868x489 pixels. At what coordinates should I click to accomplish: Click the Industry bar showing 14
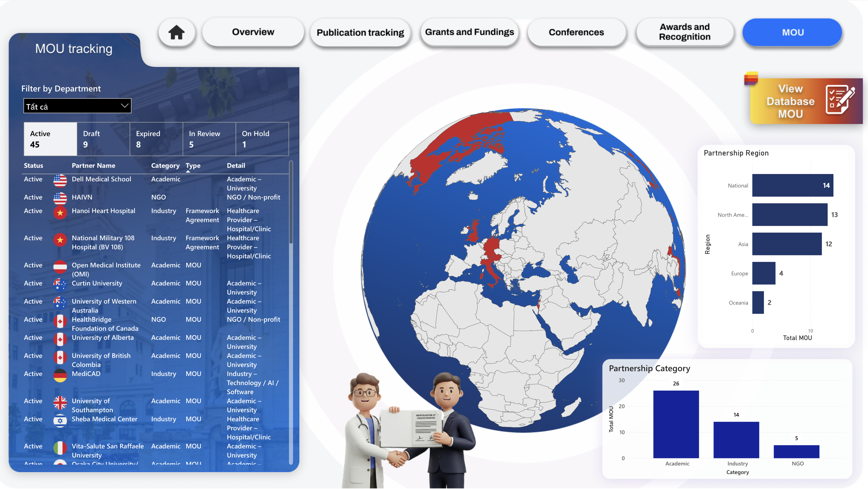pyautogui.click(x=736, y=440)
